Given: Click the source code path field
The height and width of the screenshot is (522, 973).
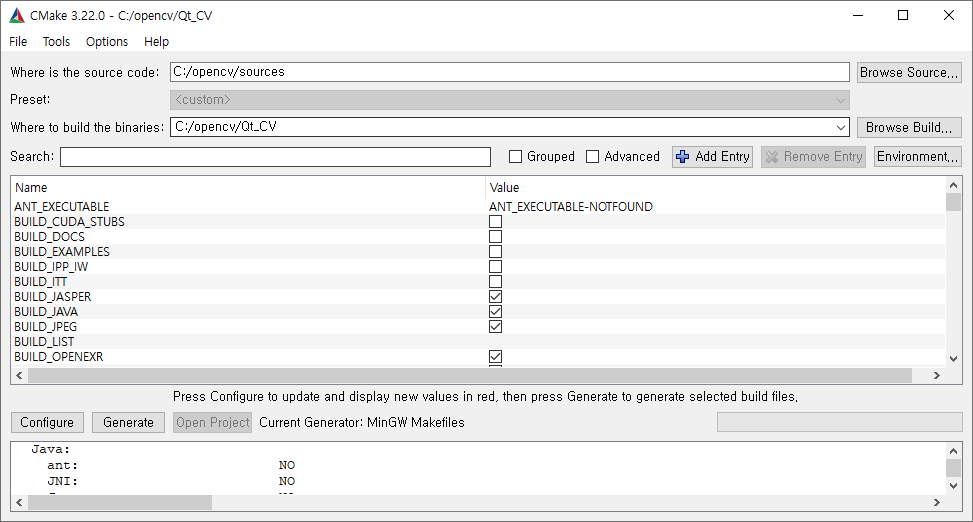Looking at the screenshot, I should (509, 72).
